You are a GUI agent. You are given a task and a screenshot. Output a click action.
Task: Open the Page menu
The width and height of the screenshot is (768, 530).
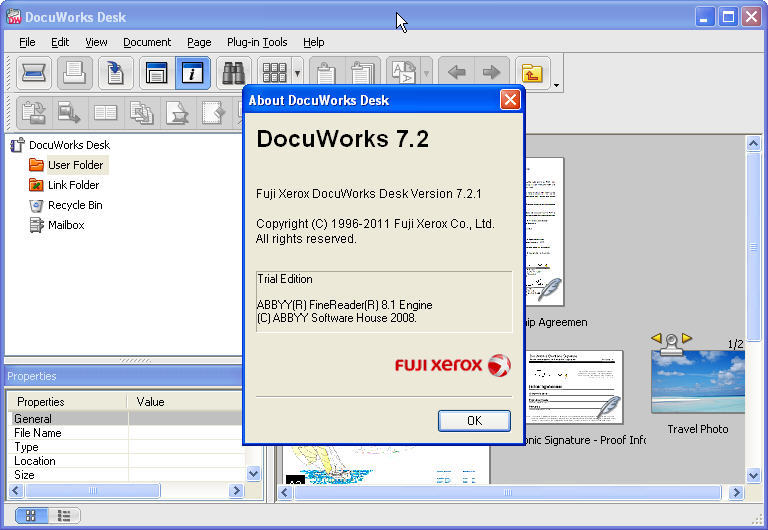coord(199,42)
